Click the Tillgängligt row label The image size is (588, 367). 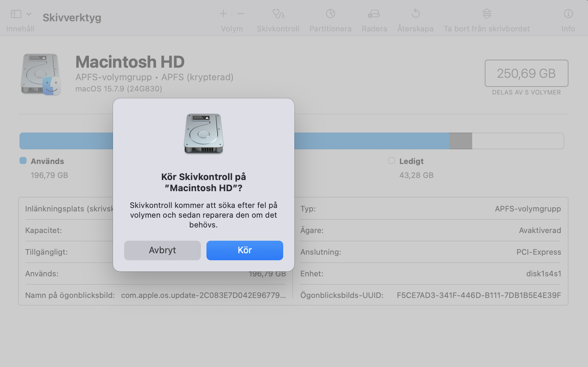point(46,252)
